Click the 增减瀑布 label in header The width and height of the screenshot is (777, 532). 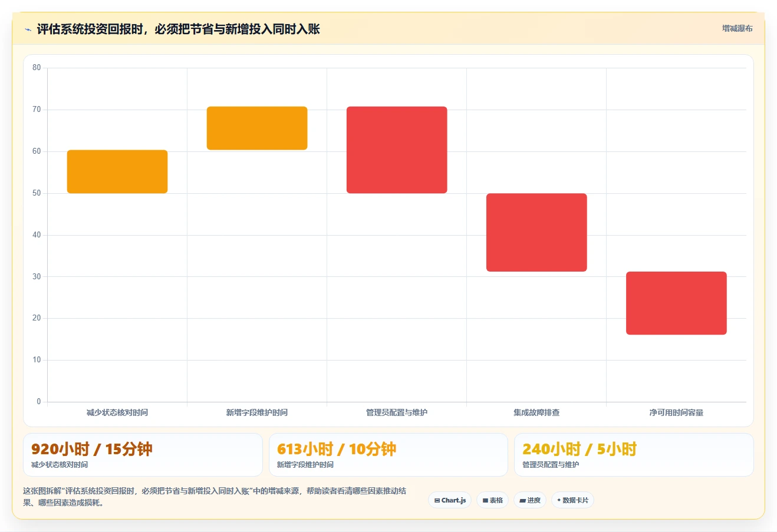pos(738,28)
